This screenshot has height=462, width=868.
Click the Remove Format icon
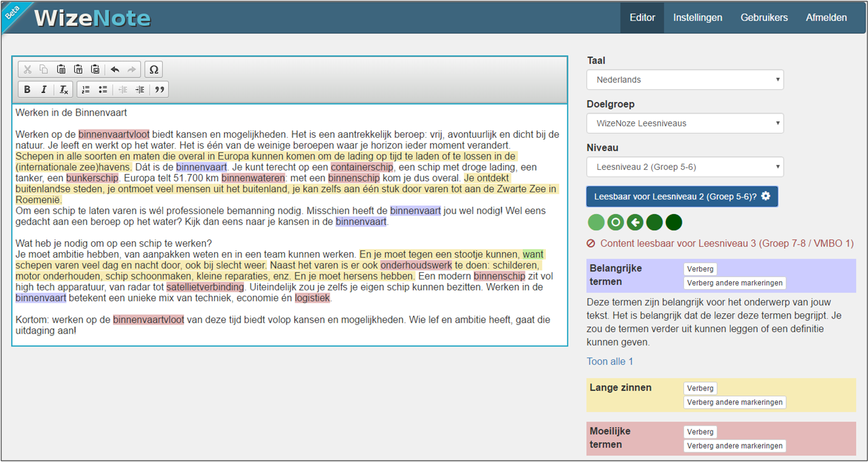(64, 89)
